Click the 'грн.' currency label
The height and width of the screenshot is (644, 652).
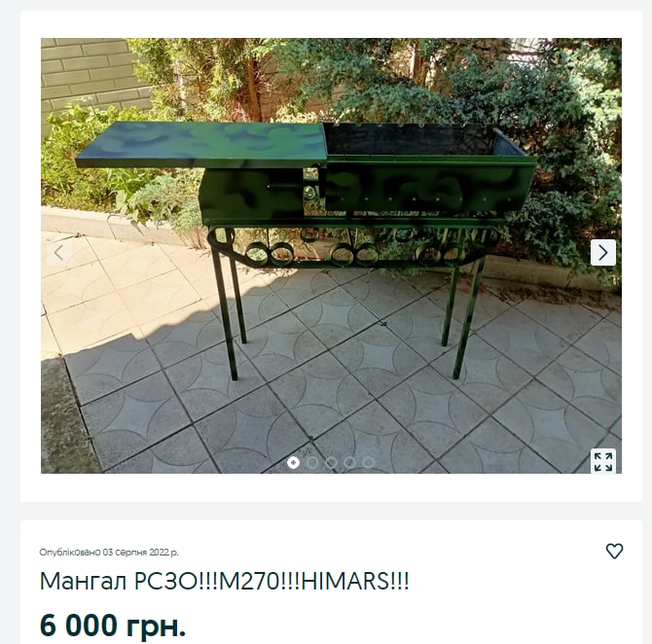pos(156,626)
